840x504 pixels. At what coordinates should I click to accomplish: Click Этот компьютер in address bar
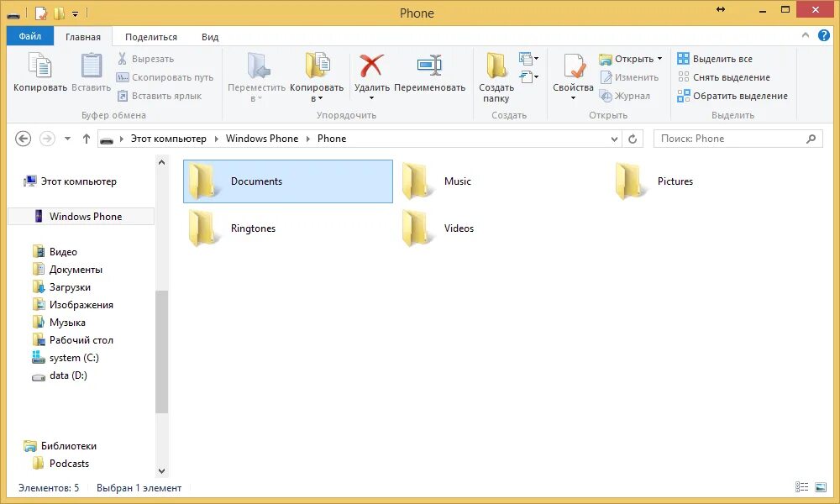169,139
